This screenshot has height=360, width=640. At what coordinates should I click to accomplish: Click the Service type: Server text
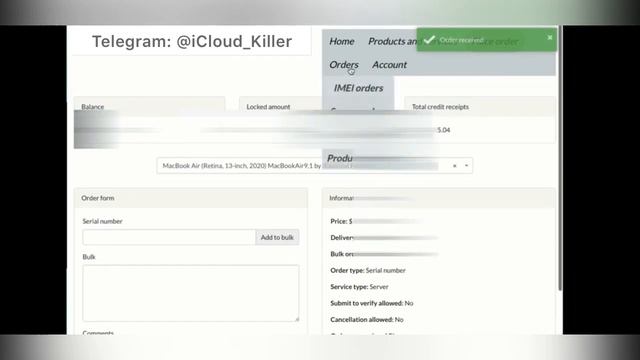(359, 287)
